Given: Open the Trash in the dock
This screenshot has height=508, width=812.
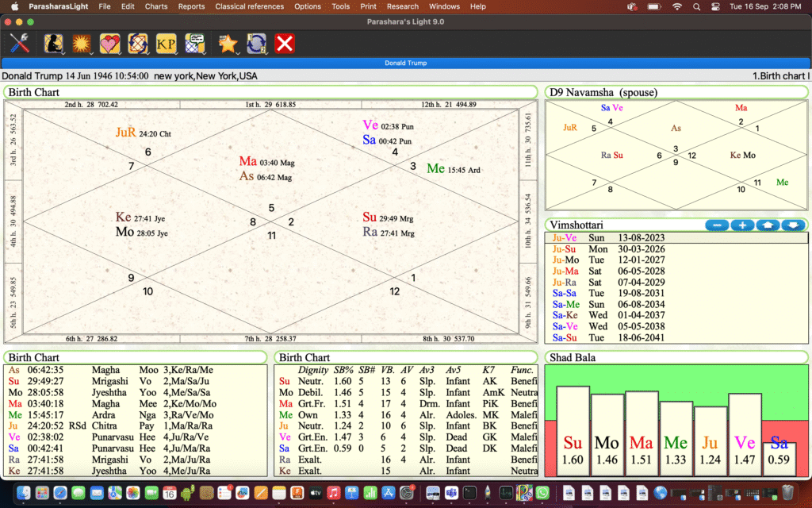Looking at the screenshot, I should (x=787, y=492).
